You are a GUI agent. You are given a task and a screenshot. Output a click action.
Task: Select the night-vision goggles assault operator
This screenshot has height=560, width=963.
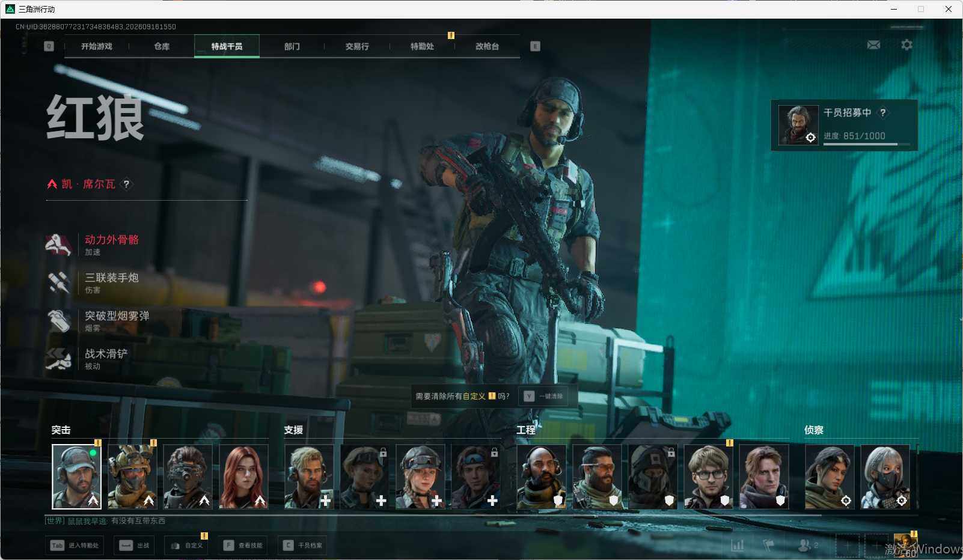188,476
